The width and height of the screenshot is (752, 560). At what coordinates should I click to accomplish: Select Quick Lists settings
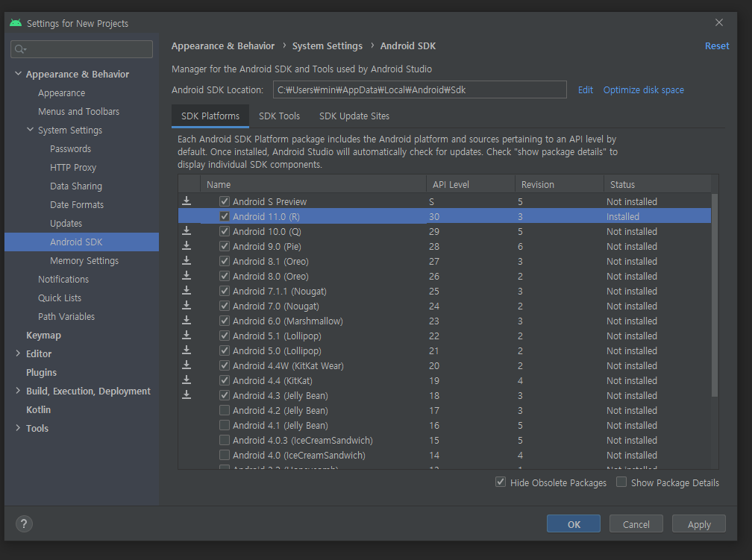point(60,298)
